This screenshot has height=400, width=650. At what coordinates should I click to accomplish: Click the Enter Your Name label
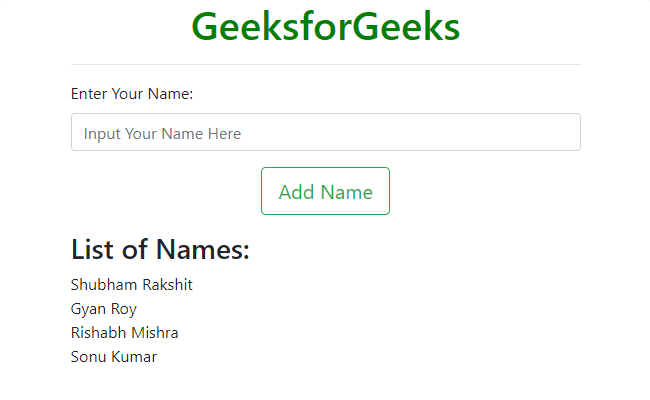[x=132, y=94]
